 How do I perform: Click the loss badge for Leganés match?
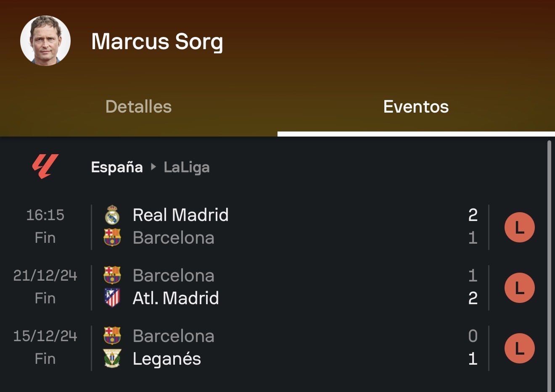point(519,348)
